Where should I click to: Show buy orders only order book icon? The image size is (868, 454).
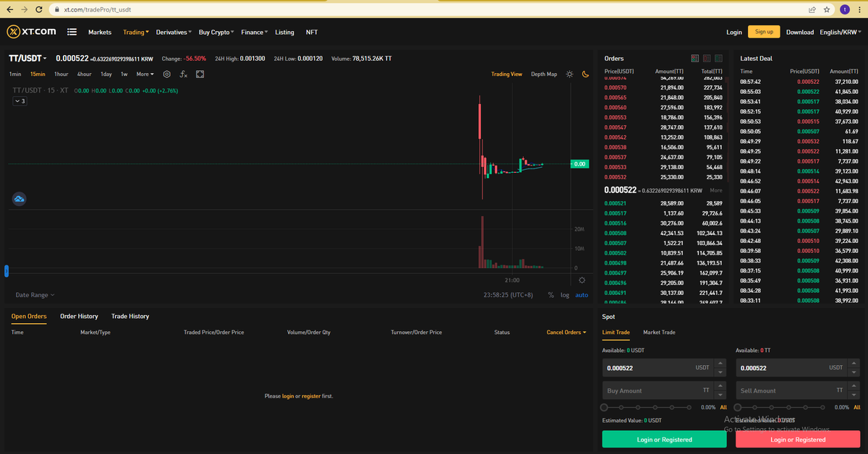pos(718,58)
